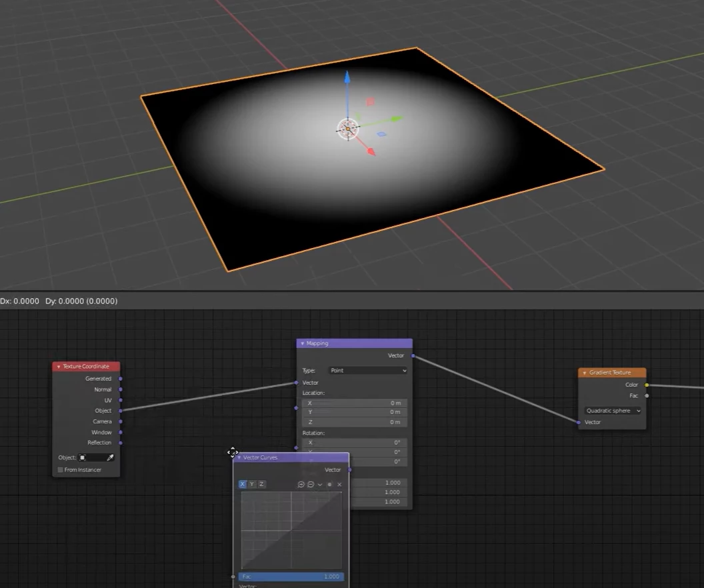
Task: Click the zoom in icon in Vector Curves
Action: [301, 484]
